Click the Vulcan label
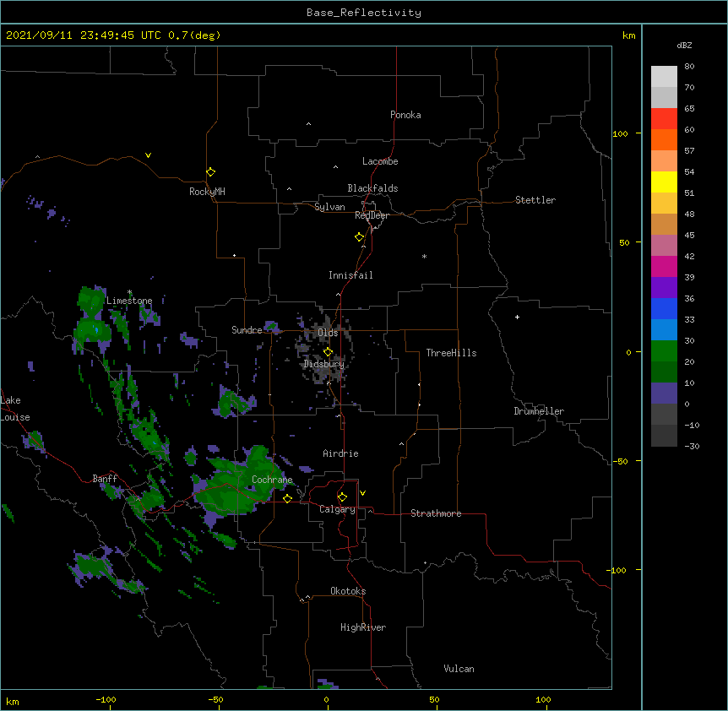728x711 pixels. (459, 669)
